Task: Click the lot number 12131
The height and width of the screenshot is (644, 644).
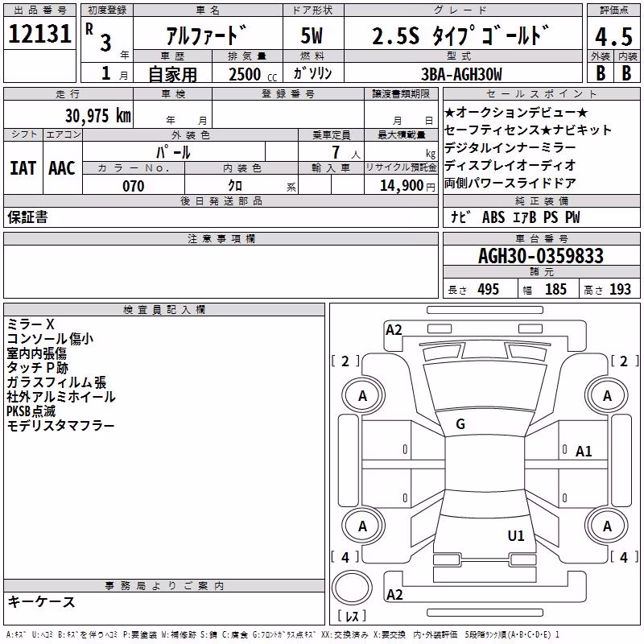Action: coord(39,34)
